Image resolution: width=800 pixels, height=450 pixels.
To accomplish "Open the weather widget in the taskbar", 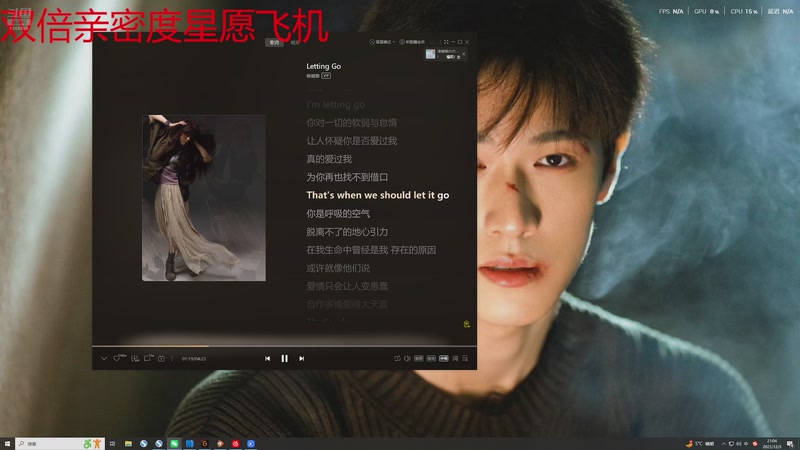I will click(699, 444).
